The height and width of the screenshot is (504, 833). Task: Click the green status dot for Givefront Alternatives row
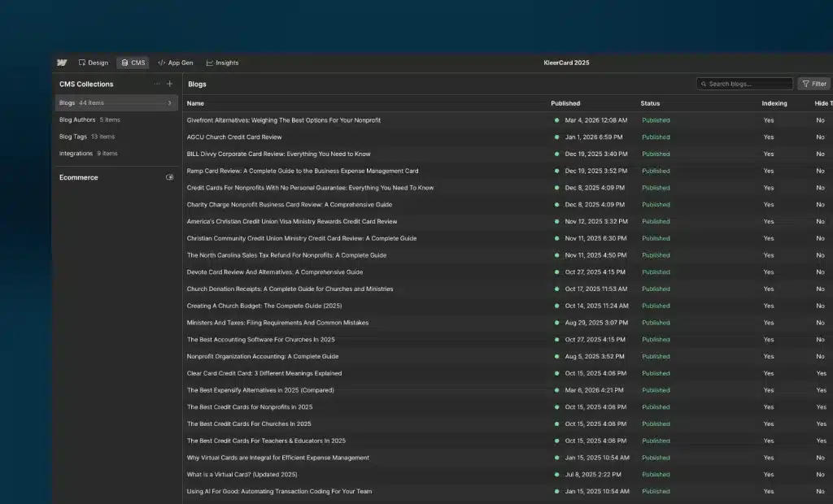[557, 120]
